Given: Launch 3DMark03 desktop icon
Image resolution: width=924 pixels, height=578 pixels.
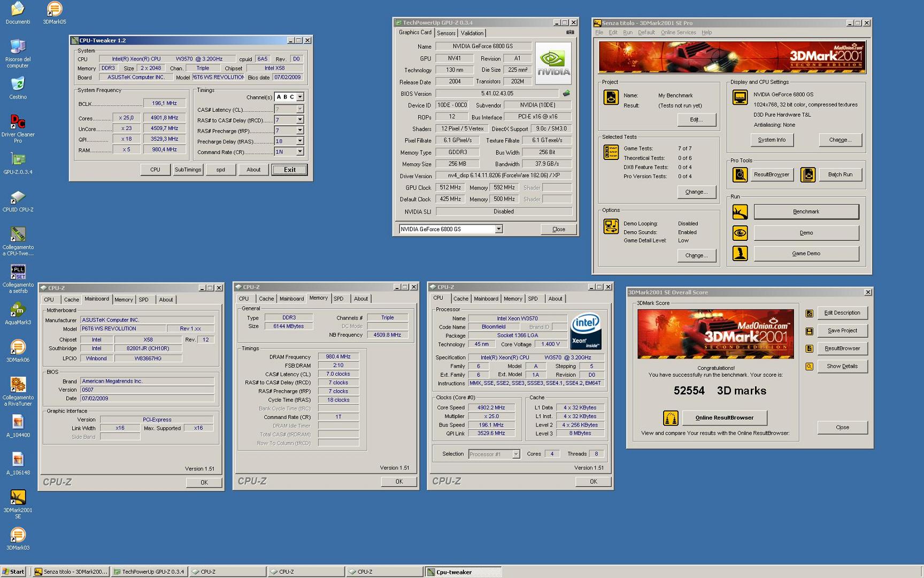Looking at the screenshot, I should click(x=18, y=539).
